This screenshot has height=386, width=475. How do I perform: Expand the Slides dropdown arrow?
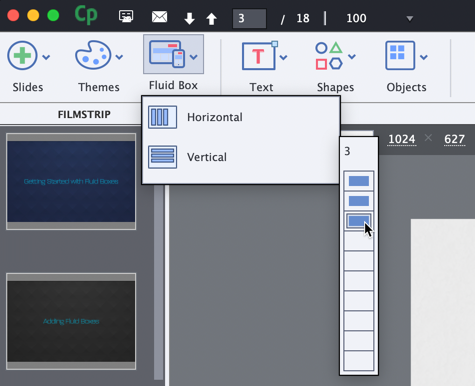(46, 57)
